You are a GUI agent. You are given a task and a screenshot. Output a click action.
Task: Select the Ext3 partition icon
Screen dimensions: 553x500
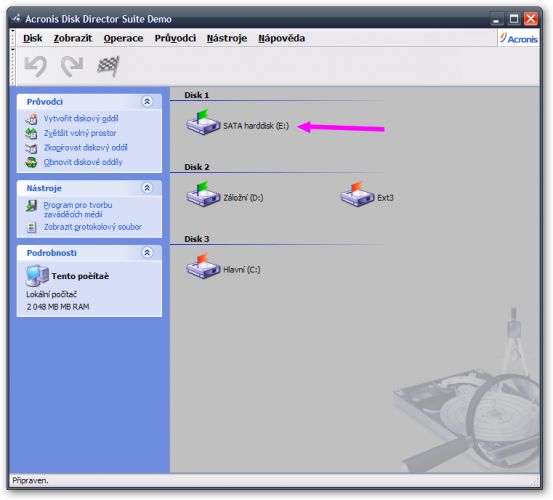[357, 194]
